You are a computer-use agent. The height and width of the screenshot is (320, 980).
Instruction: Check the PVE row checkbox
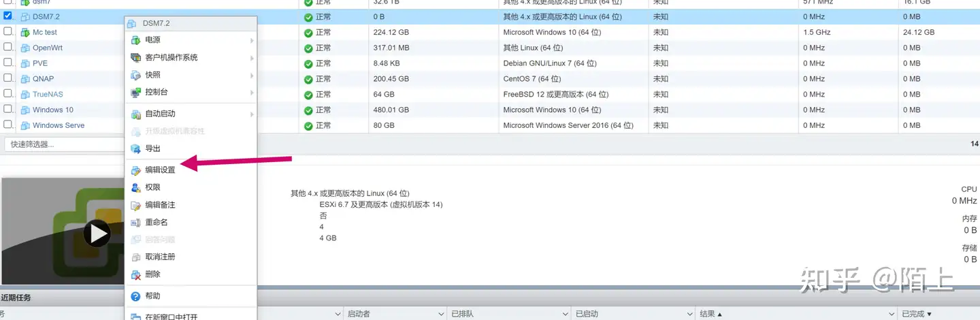(x=8, y=63)
